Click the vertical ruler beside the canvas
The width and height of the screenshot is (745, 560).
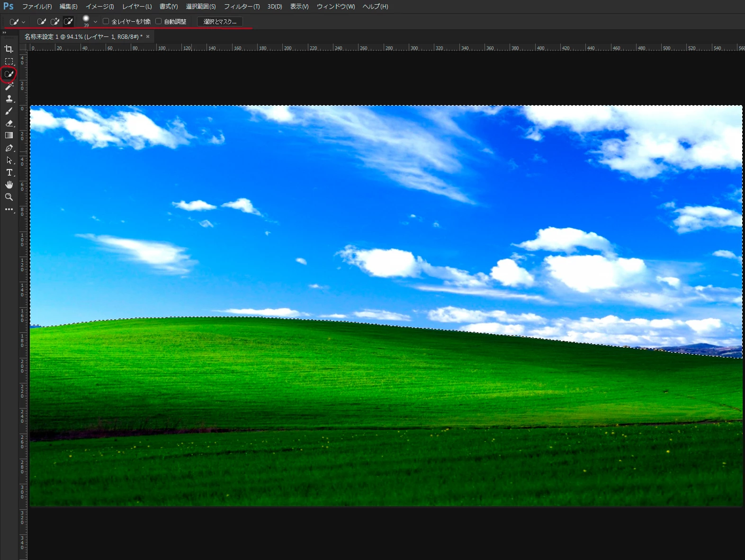tap(23, 306)
